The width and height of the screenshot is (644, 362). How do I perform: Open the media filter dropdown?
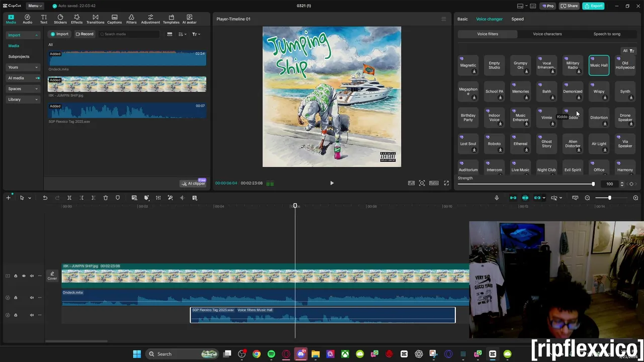(x=196, y=34)
